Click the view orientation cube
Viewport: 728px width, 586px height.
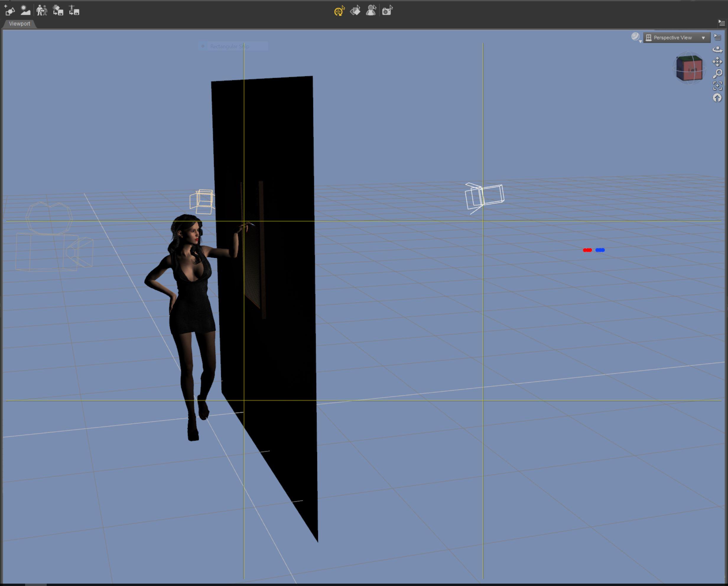coord(689,69)
